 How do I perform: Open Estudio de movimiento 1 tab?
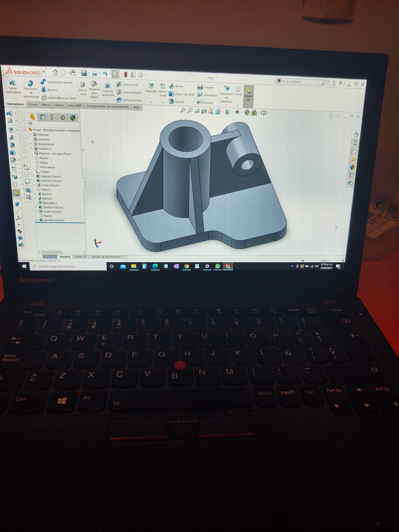[107, 257]
